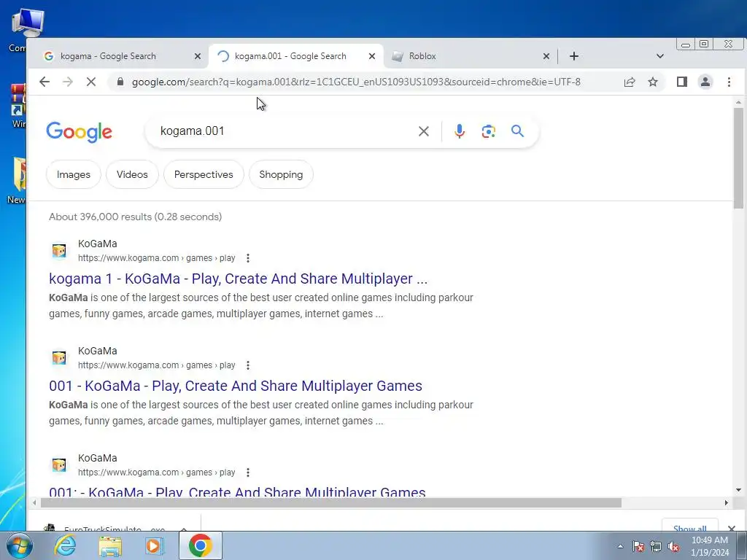
Task: Click the scroll-left arrow
Action: pyautogui.click(x=34, y=503)
